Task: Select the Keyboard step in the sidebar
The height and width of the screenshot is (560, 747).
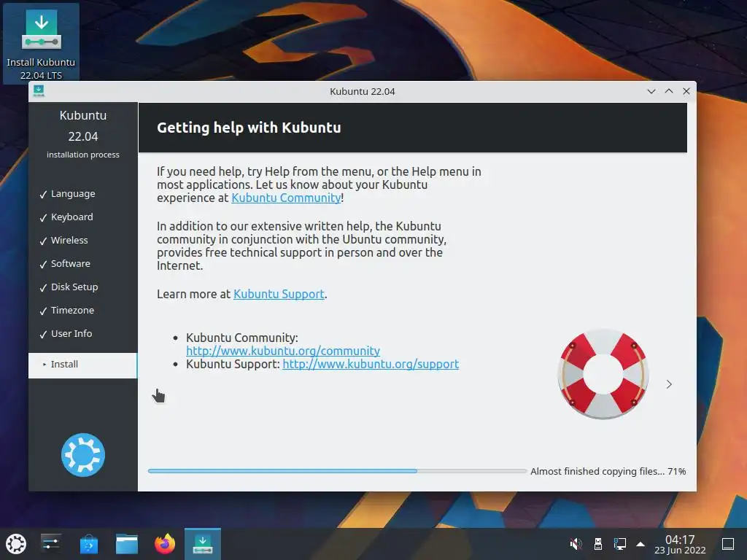Action: [x=72, y=217]
